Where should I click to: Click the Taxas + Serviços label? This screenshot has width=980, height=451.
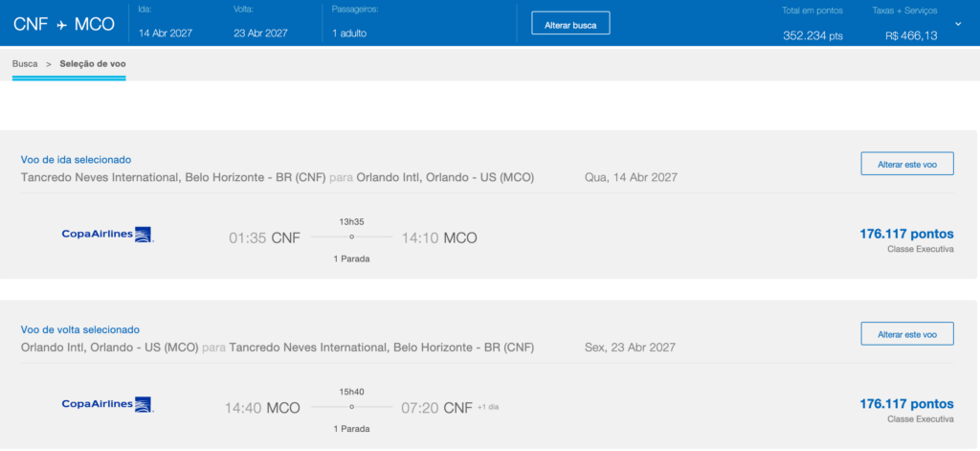(x=905, y=11)
